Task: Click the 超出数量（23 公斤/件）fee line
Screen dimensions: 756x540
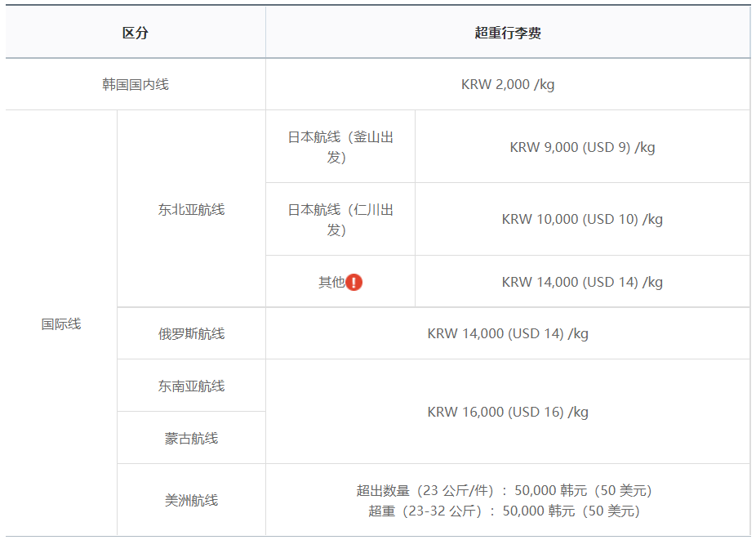Action: (504, 490)
